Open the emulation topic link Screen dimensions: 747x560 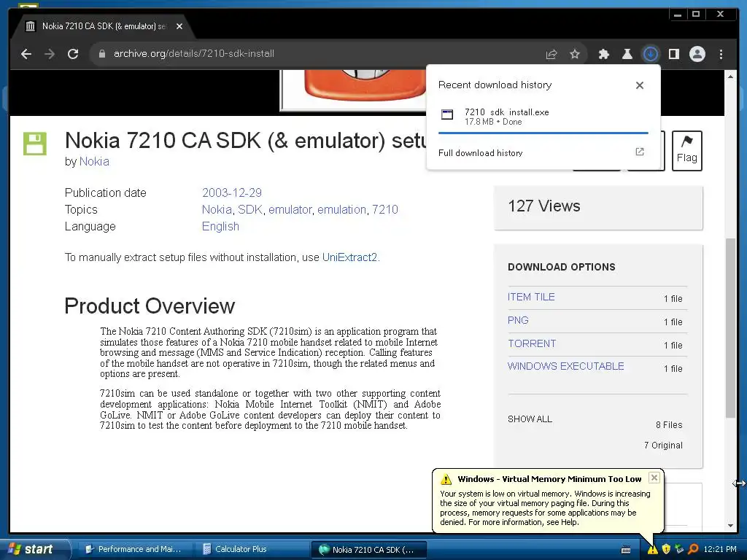point(341,209)
